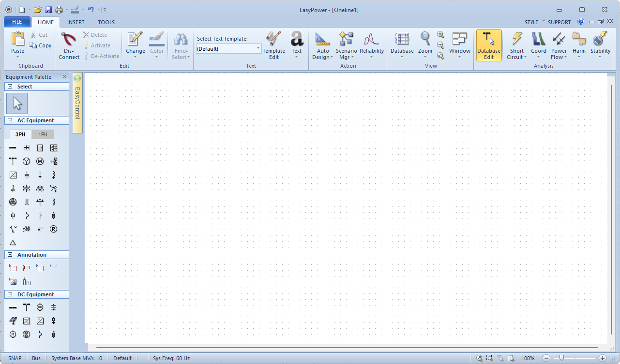Image resolution: width=620 pixels, height=364 pixels.
Task: Open file via folder icon in quick access toolbar
Action: point(37,9)
